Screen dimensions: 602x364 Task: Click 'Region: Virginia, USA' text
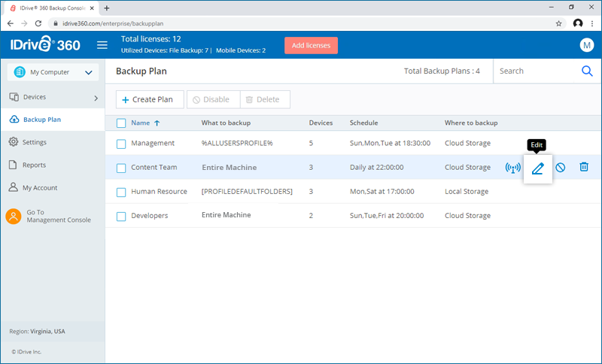coord(37,332)
